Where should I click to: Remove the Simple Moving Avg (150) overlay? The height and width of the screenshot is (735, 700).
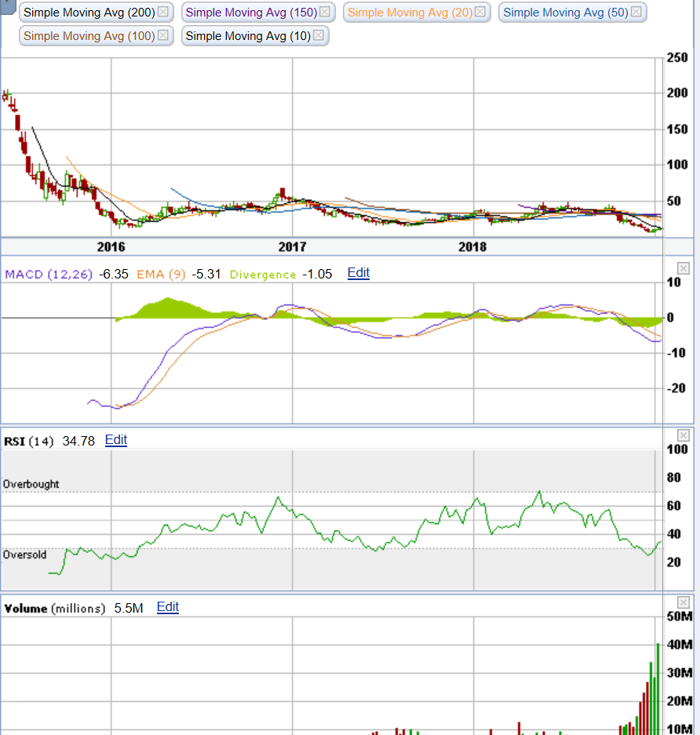click(324, 12)
